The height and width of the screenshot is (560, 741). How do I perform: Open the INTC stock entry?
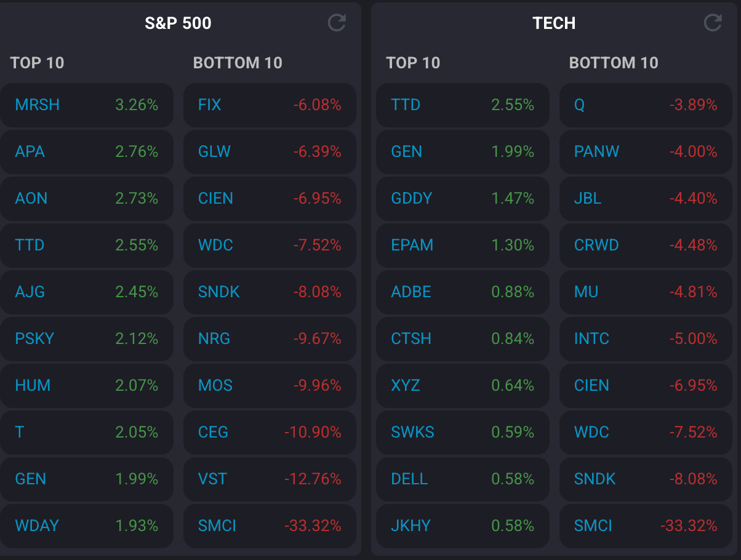(x=591, y=339)
